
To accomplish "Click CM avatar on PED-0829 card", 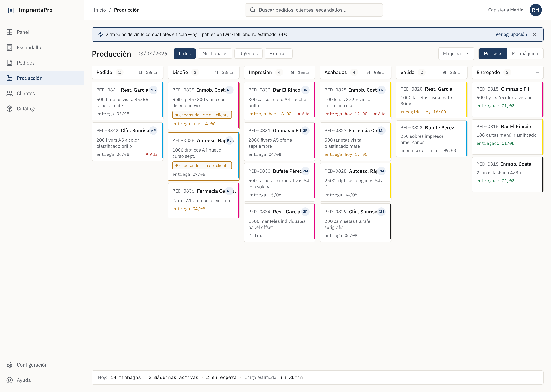I will 381,212.
